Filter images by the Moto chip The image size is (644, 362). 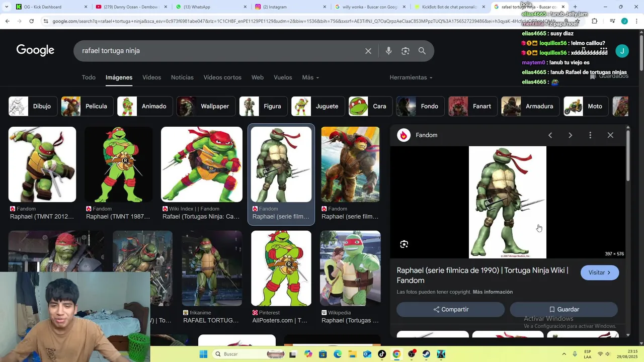tap(586, 106)
